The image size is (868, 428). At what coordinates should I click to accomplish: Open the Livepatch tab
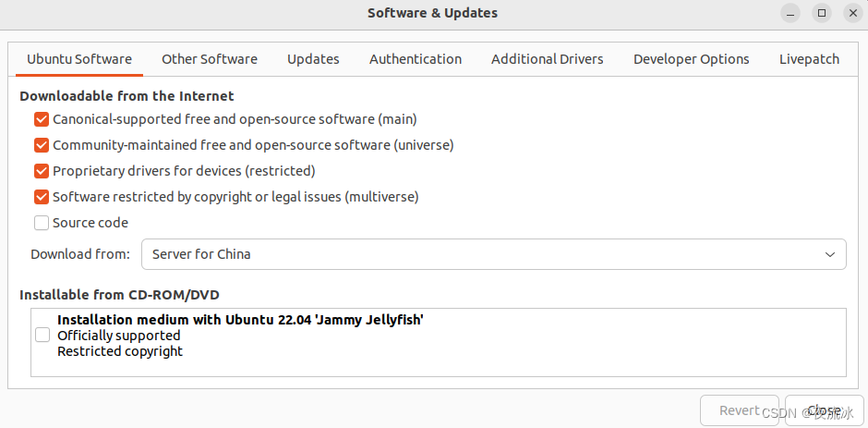coord(809,59)
